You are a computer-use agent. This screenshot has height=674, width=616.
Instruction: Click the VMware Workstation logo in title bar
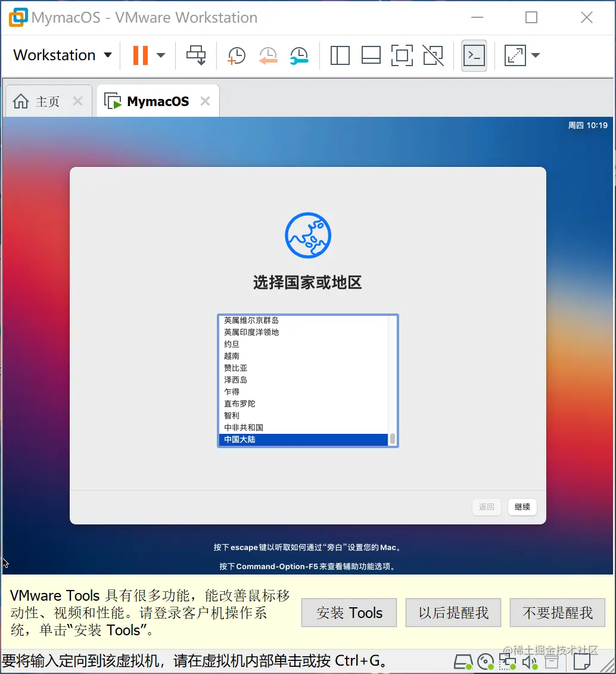pyautogui.click(x=18, y=17)
